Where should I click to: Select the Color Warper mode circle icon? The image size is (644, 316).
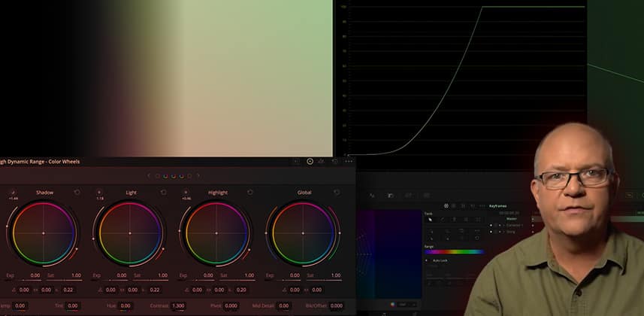446,205
